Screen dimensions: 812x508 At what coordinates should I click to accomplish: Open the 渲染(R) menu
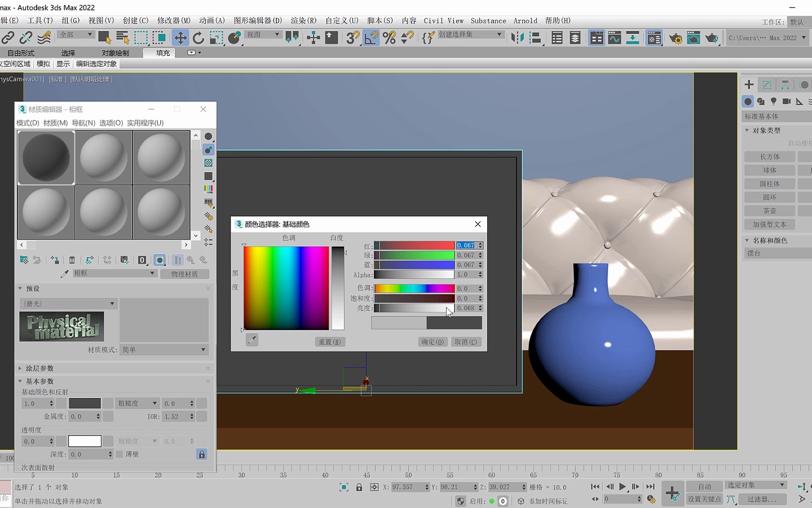303,20
